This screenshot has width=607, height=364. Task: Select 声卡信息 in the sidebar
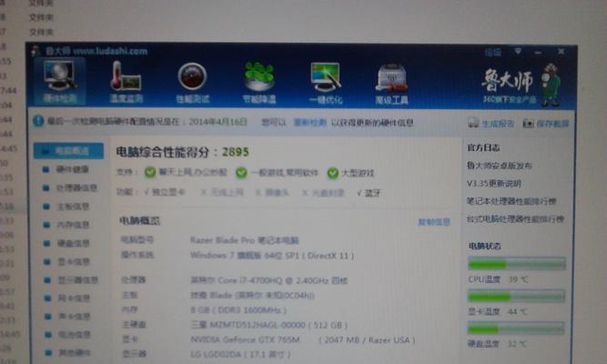pos(66,317)
